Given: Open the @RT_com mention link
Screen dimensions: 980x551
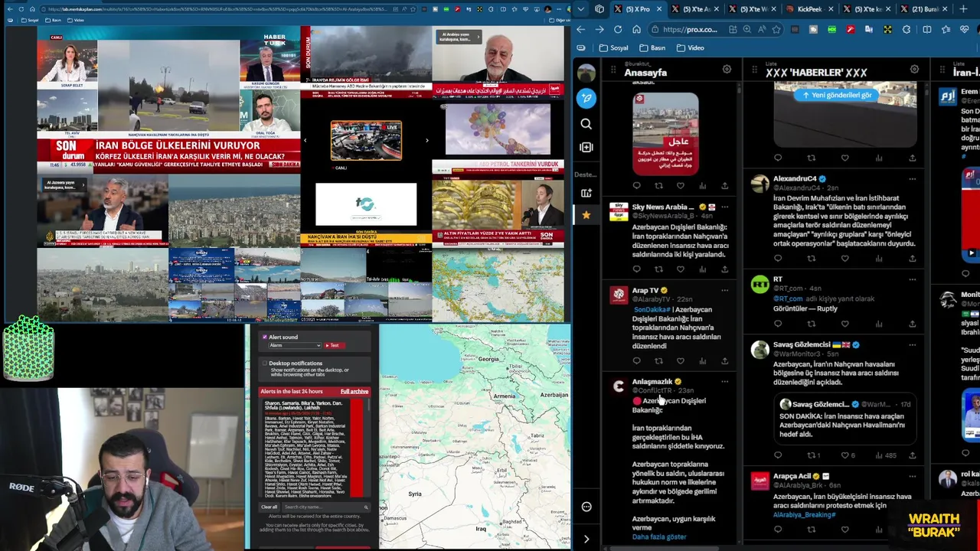Looking at the screenshot, I should (x=788, y=298).
